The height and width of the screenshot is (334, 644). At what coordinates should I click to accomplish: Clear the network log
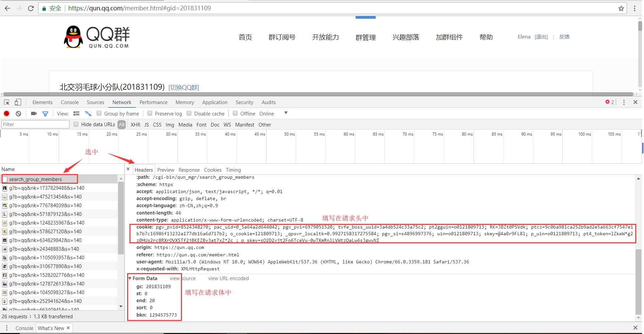(18, 113)
